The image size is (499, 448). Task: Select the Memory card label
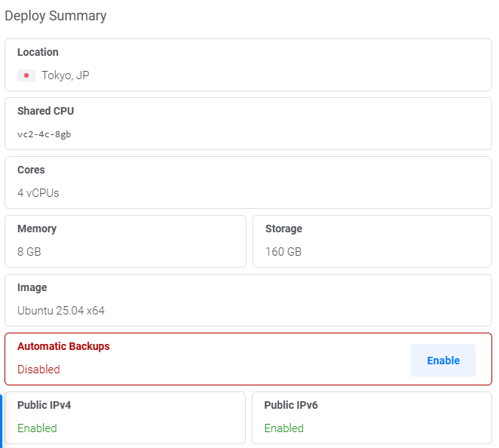click(37, 229)
